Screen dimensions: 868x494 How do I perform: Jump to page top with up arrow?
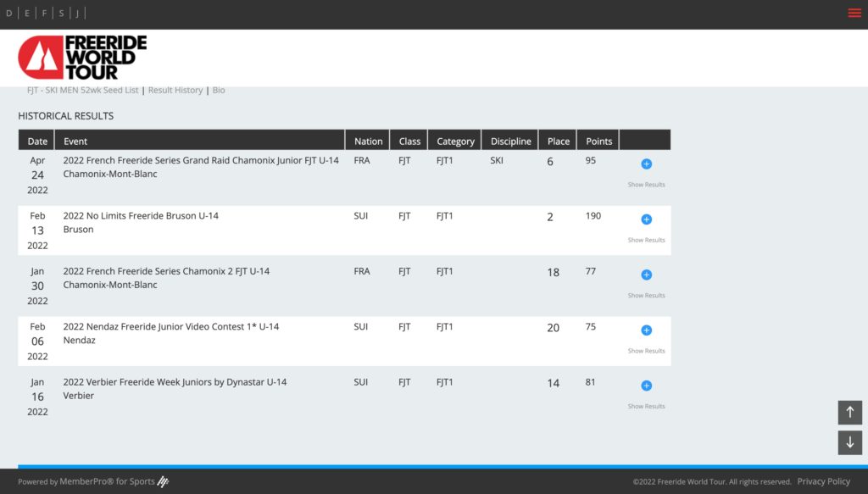[849, 412]
